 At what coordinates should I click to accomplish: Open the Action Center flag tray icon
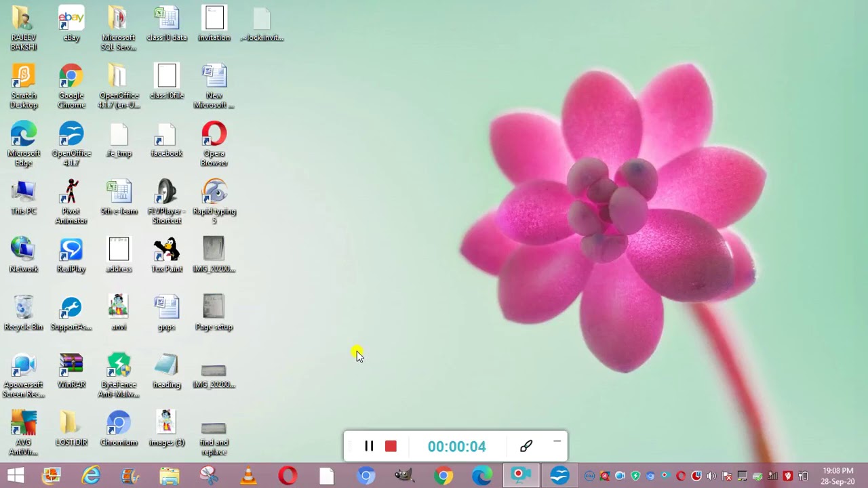[x=727, y=476]
